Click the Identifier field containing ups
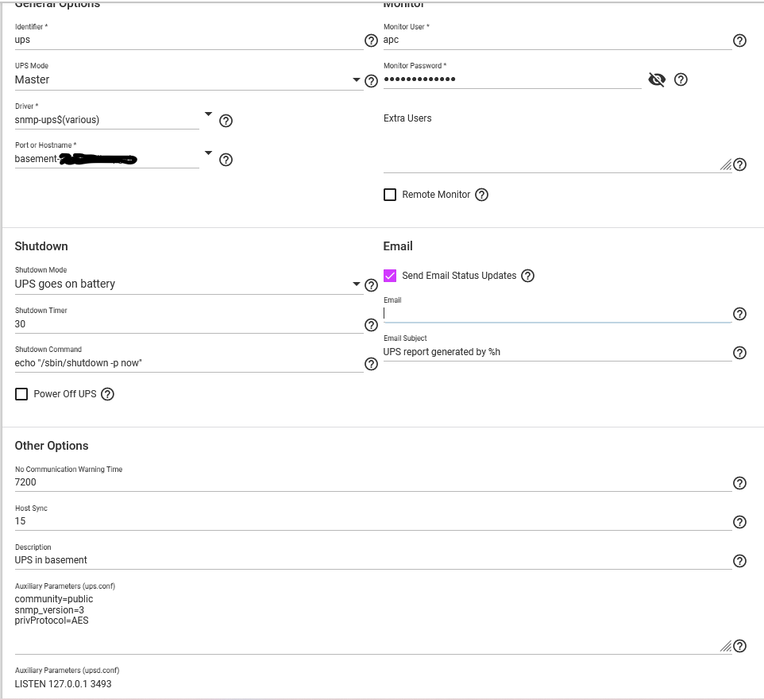Screen dimensions: 764x700 click(189, 40)
